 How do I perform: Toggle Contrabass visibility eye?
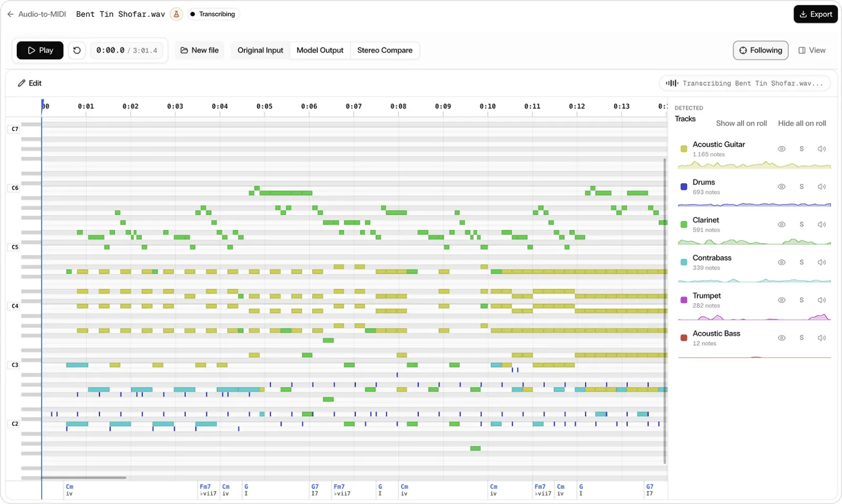click(x=781, y=263)
